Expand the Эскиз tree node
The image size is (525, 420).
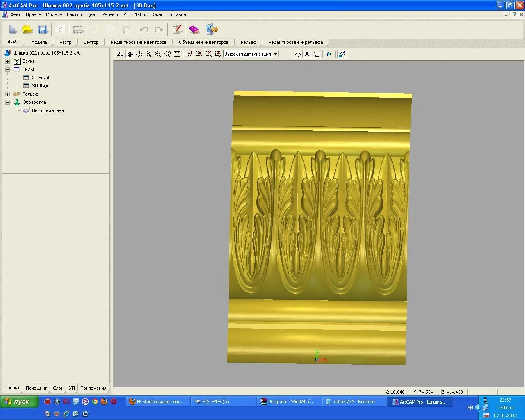[7, 61]
